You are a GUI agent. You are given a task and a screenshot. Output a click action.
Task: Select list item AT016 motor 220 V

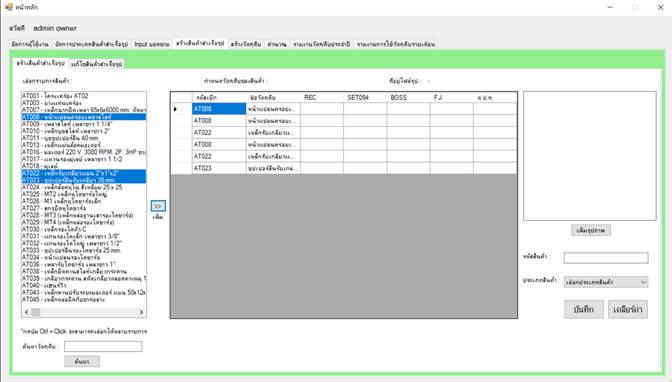84,152
